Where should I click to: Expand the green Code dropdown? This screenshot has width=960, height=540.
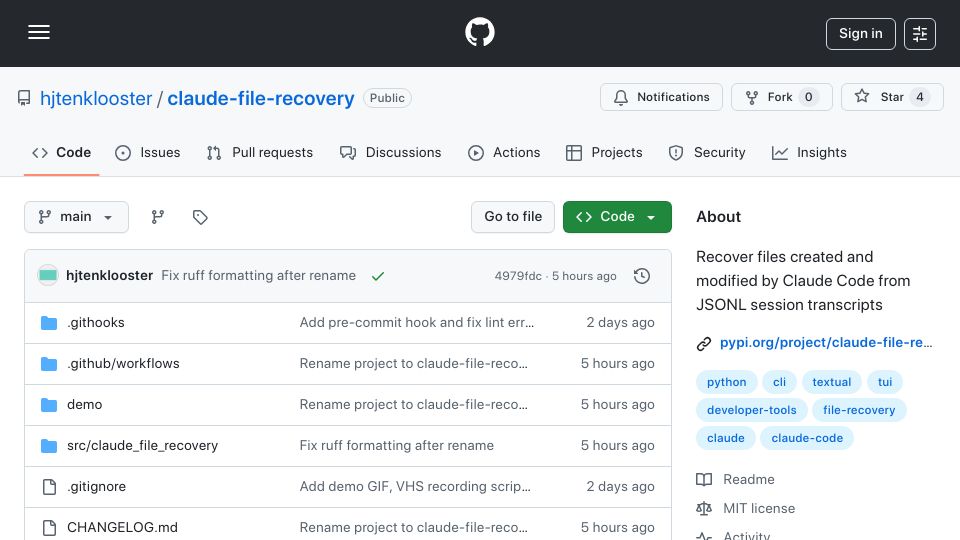click(x=617, y=217)
